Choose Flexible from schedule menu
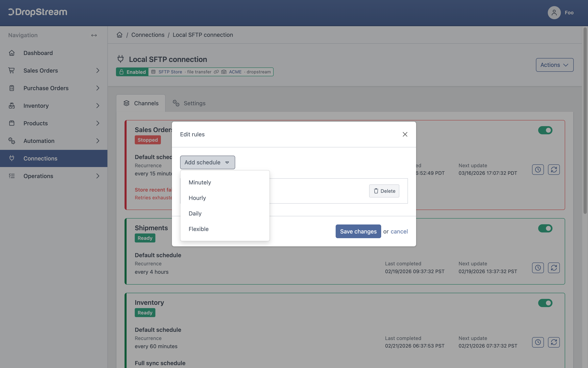Image resolution: width=588 pixels, height=368 pixels. [225, 229]
